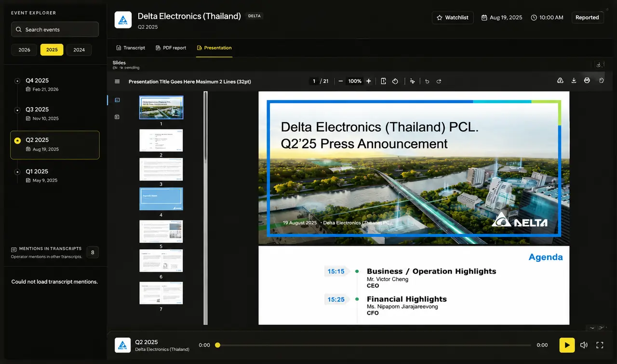This screenshot has width=617, height=364.
Task: Click the rotate page icon
Action: coord(395,81)
